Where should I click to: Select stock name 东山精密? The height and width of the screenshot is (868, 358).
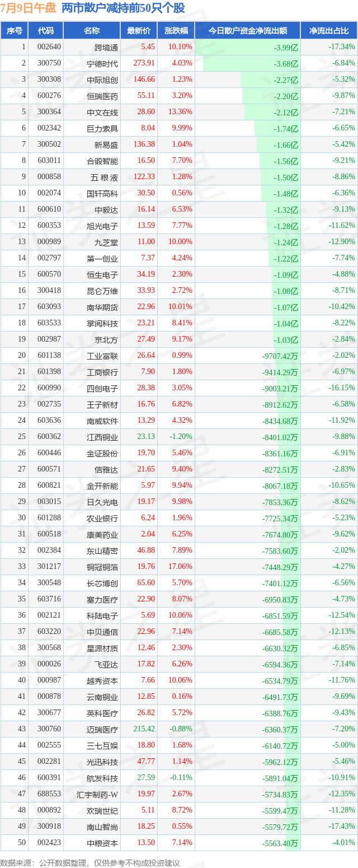[102, 551]
